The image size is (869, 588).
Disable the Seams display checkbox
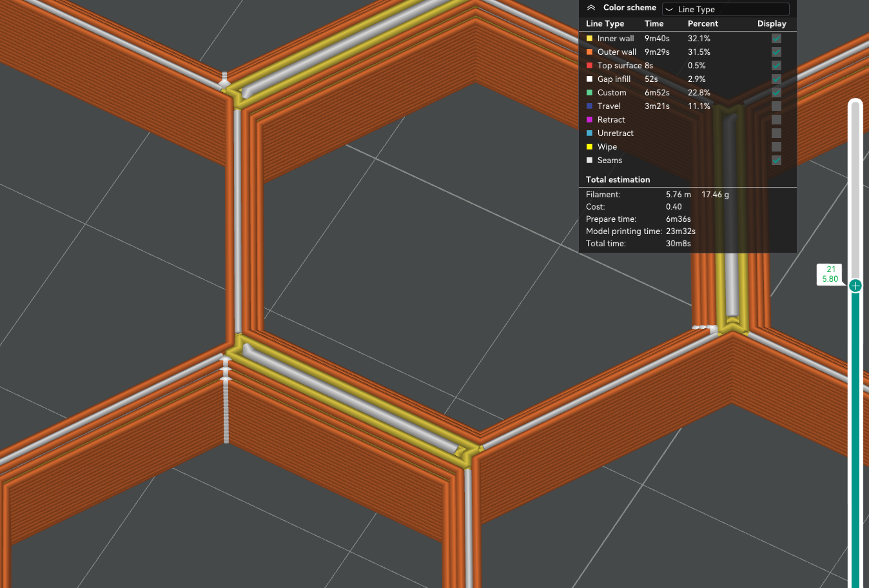coord(776,160)
